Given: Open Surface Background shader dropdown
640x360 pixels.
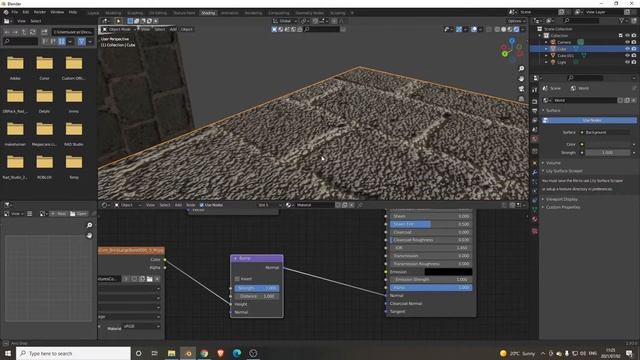Looking at the screenshot, I should pyautogui.click(x=607, y=132).
